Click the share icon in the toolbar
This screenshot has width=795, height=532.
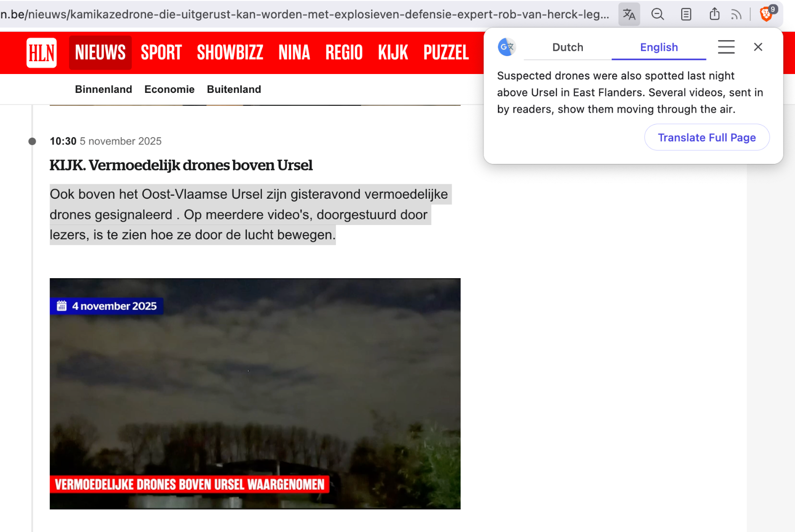715,14
